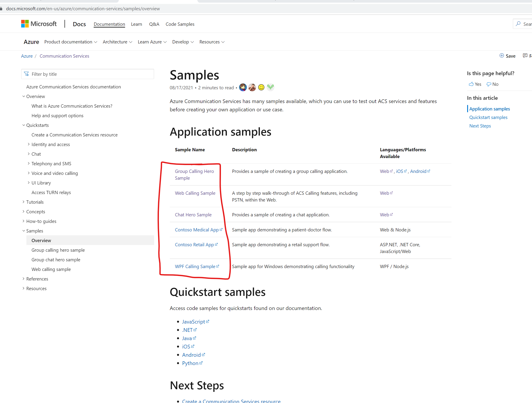Open the Q&A tab
Screen dimensions: 532x403
[x=154, y=24]
